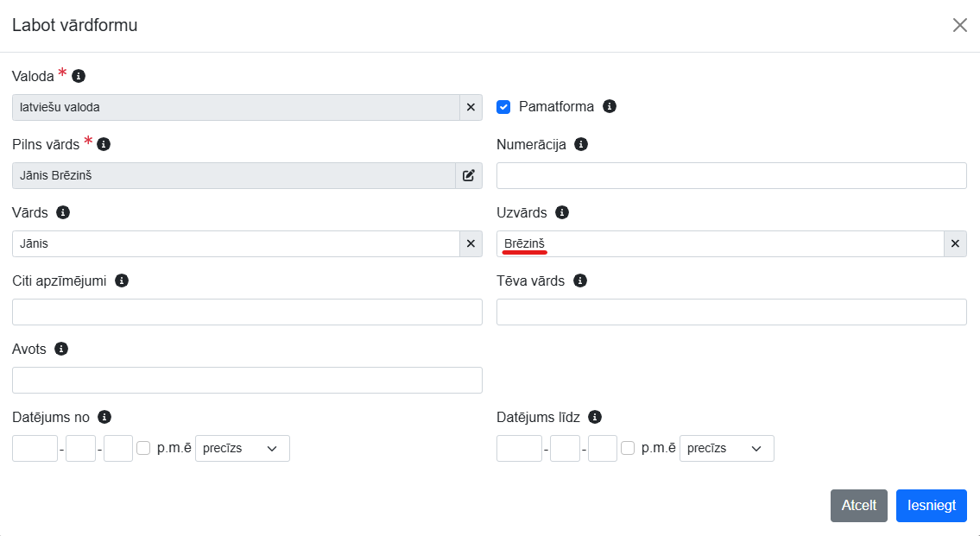980x536 pixels.
Task: Open precīzs dropdown under Datējums līdz
Action: point(727,448)
